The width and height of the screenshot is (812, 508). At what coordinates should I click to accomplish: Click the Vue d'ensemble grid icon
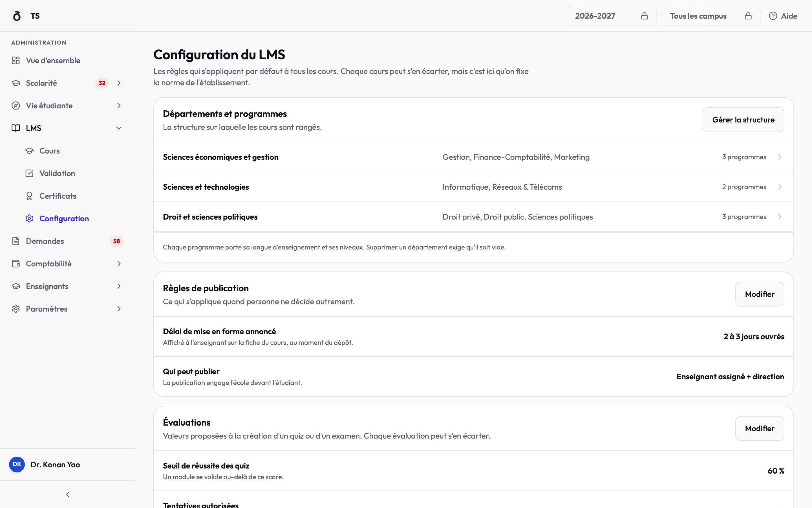pyautogui.click(x=16, y=60)
